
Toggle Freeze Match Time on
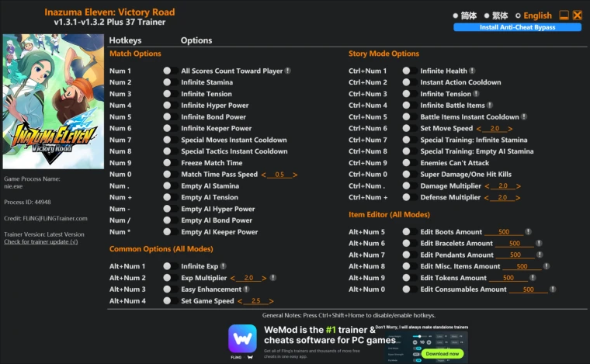point(167,163)
